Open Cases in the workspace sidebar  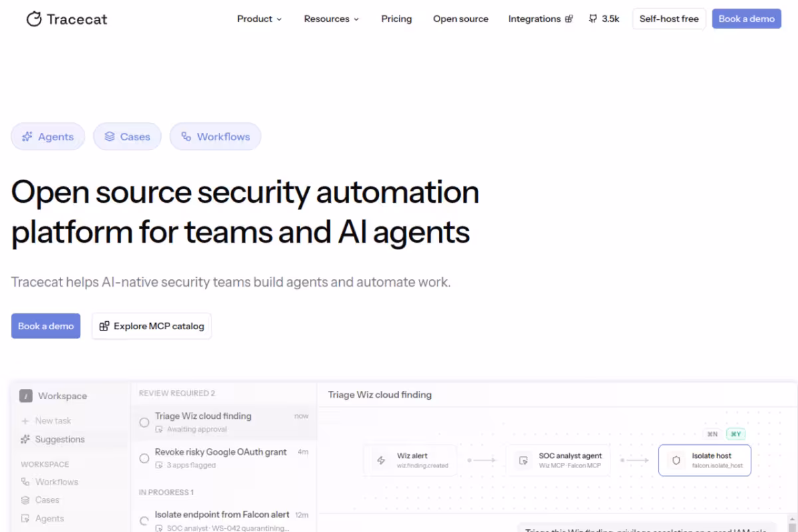41,499
